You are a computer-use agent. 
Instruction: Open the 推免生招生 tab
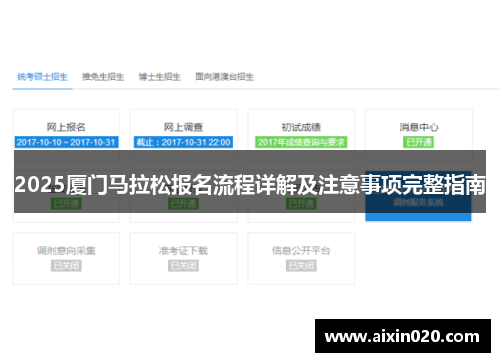[x=103, y=77]
